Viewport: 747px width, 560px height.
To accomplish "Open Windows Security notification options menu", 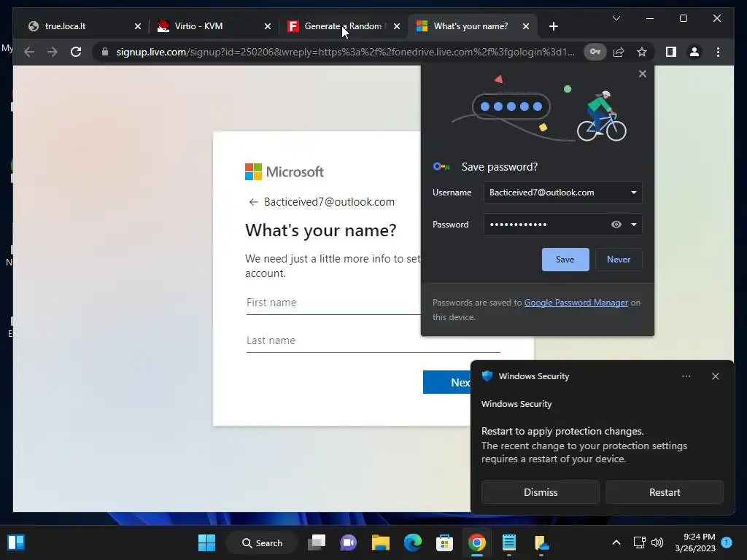I will point(686,376).
